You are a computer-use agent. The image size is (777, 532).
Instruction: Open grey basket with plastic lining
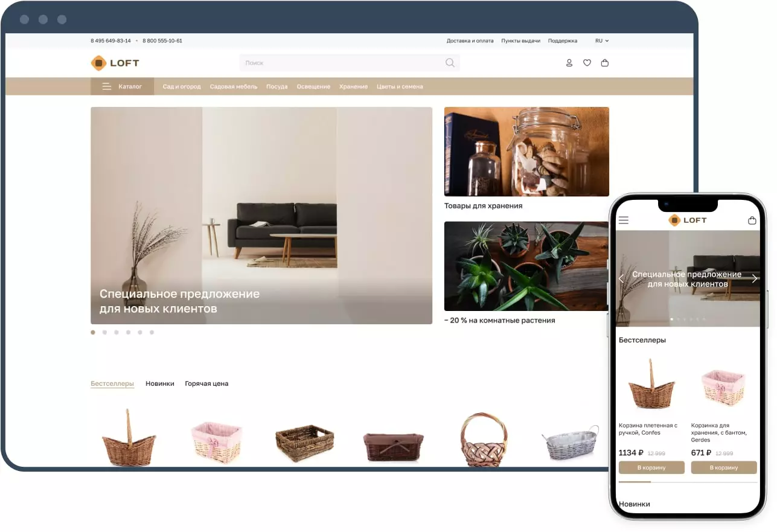(571, 444)
